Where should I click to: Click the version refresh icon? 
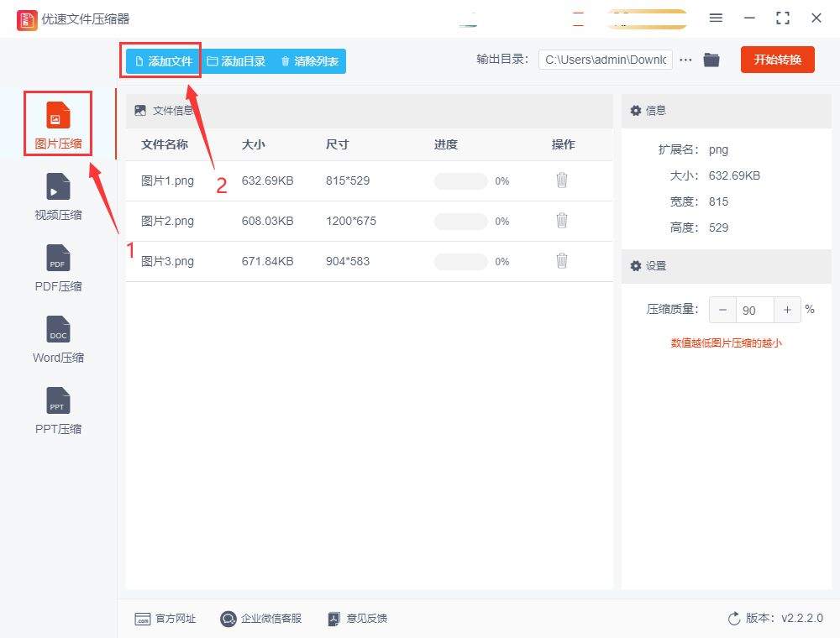(734, 619)
